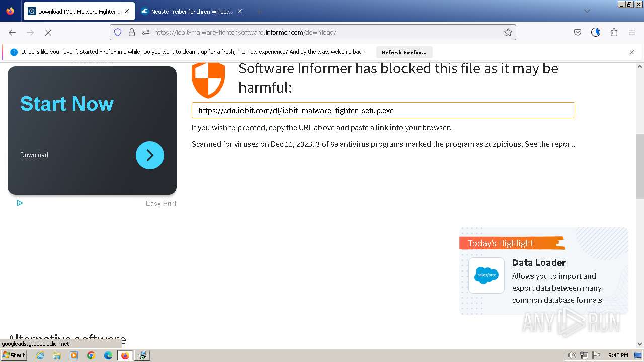Switch to Neuste Treiber für Ihren Windows tab
This screenshot has height=362, width=644.
[192, 11]
